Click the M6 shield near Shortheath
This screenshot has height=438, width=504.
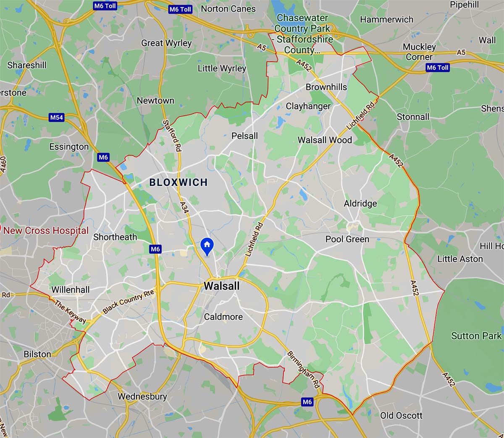[155, 249]
